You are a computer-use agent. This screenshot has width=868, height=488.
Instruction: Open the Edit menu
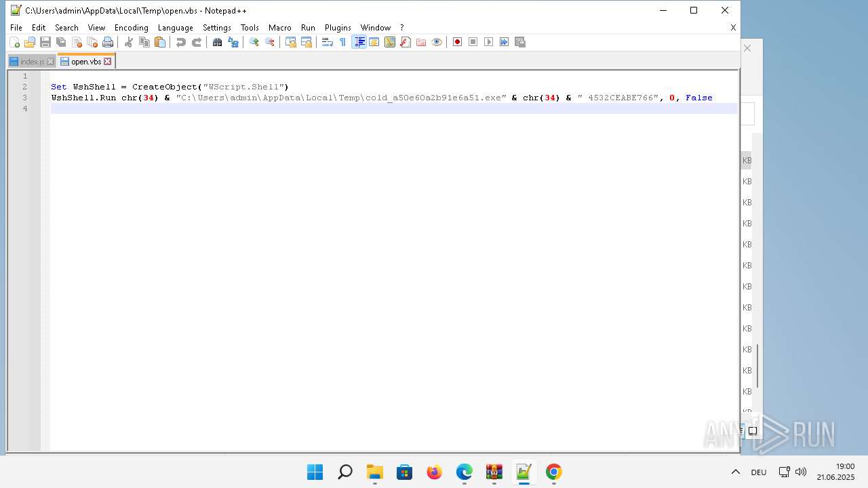[x=39, y=28]
